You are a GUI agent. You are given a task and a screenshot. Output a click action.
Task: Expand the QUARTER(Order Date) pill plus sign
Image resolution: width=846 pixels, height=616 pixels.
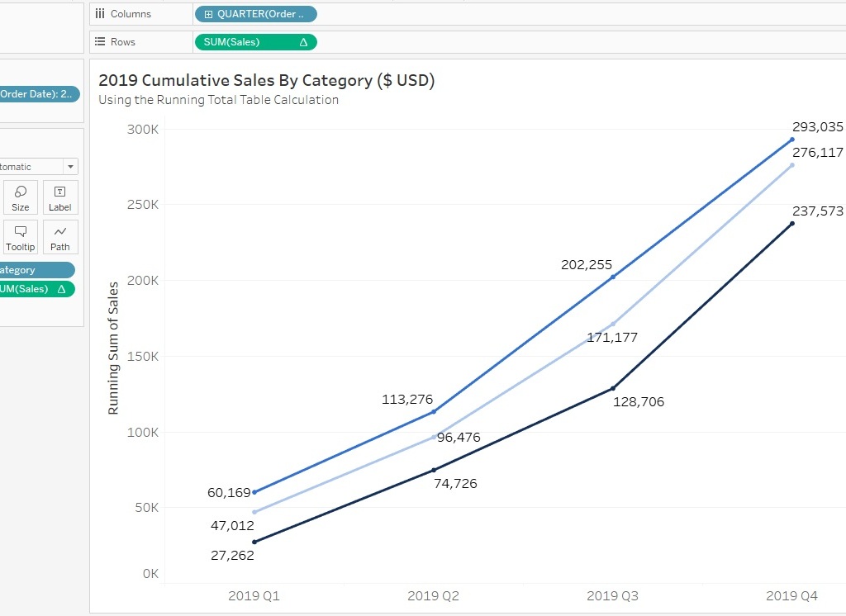click(x=208, y=14)
